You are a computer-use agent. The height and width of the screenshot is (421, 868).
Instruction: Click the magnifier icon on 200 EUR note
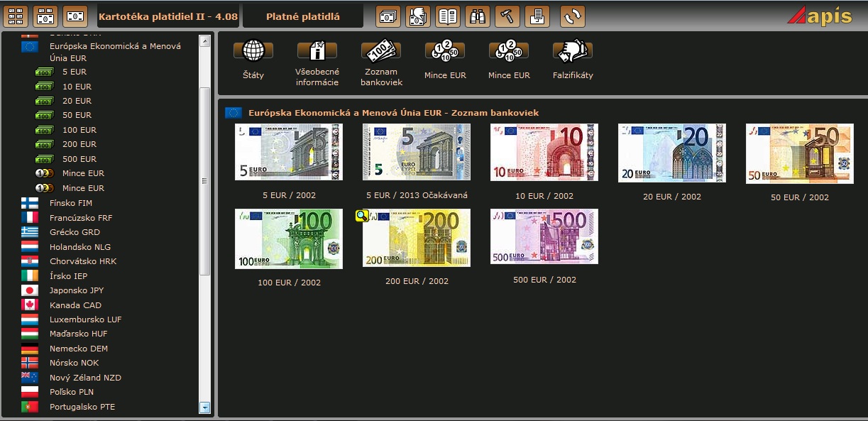(x=361, y=216)
